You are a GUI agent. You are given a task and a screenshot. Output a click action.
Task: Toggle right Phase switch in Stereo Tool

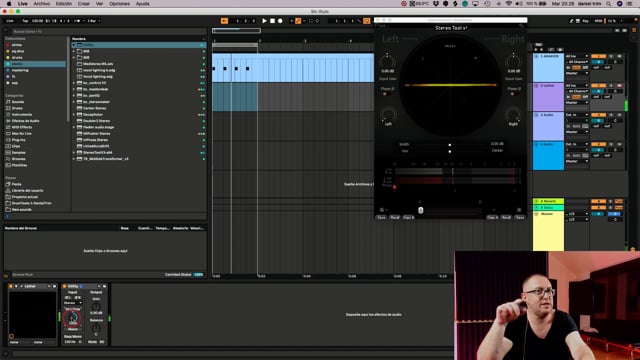pyautogui.click(x=513, y=94)
